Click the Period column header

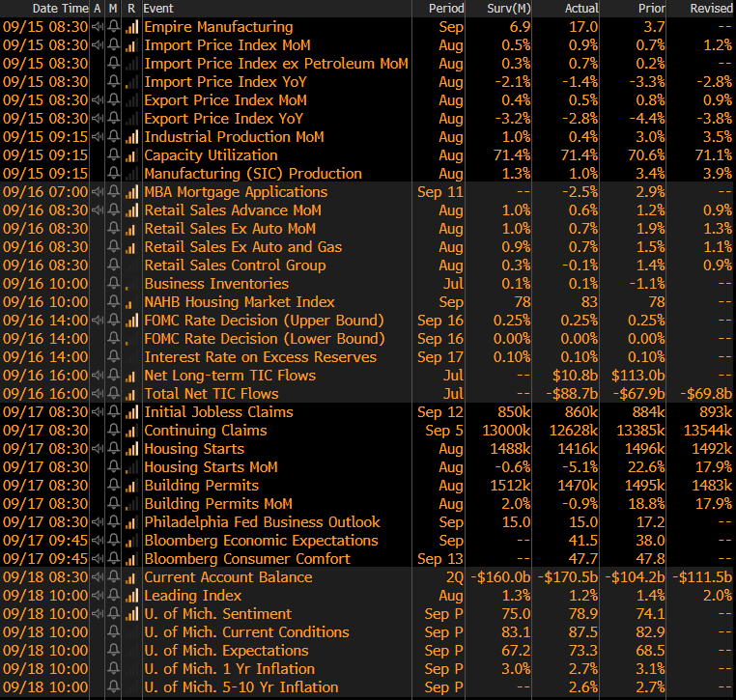click(446, 9)
